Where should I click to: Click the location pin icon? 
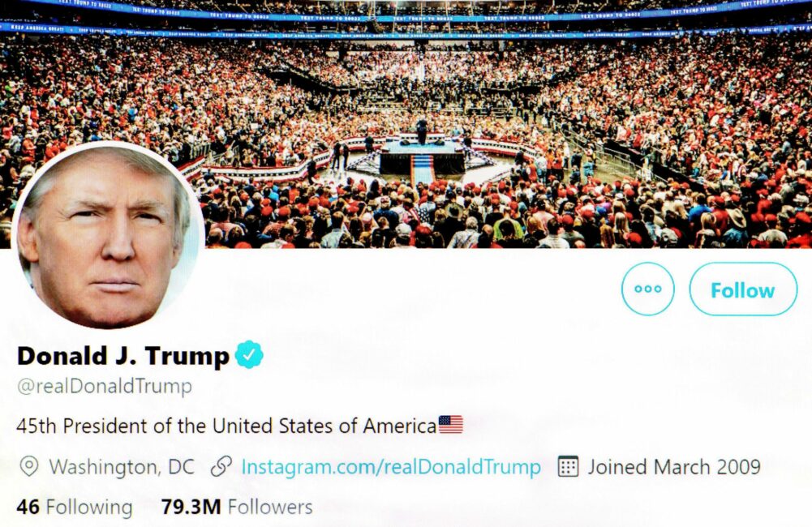tap(28, 466)
